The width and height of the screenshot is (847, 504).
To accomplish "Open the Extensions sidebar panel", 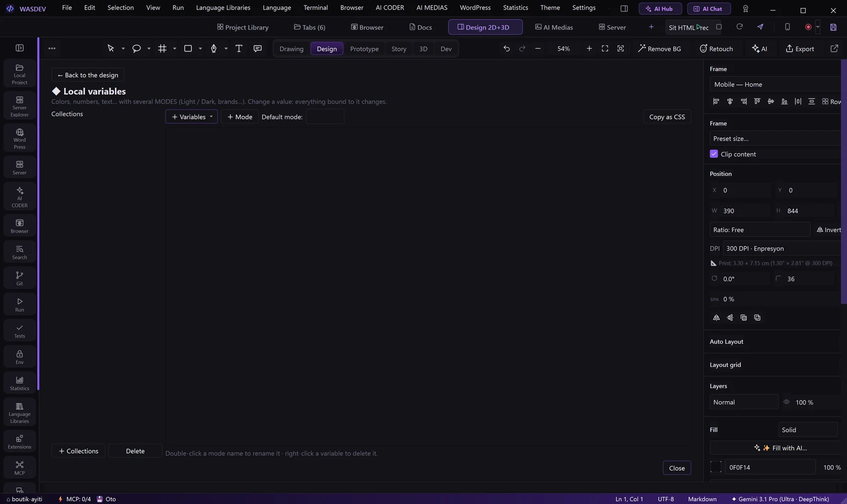I will [20, 442].
